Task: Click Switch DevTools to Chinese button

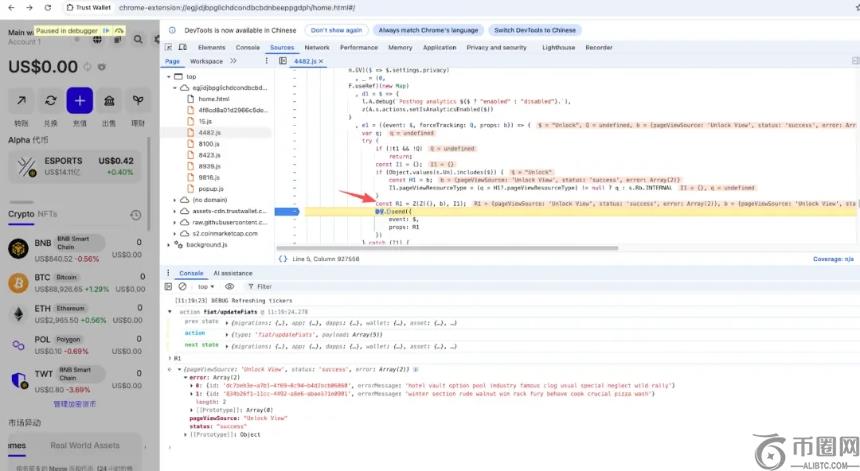Action: tap(535, 30)
